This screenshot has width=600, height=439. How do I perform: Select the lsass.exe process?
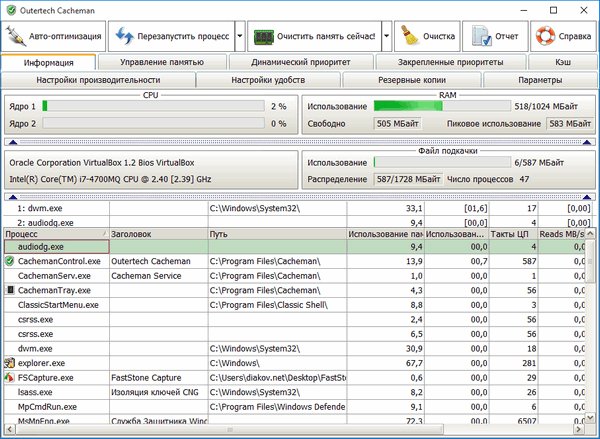click(35, 392)
